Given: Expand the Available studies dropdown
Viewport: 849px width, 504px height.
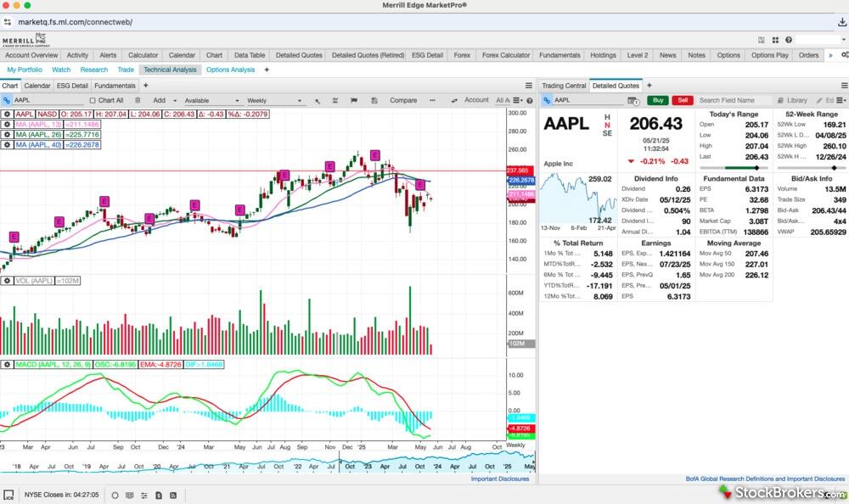Looking at the screenshot, I should pyautogui.click(x=211, y=100).
